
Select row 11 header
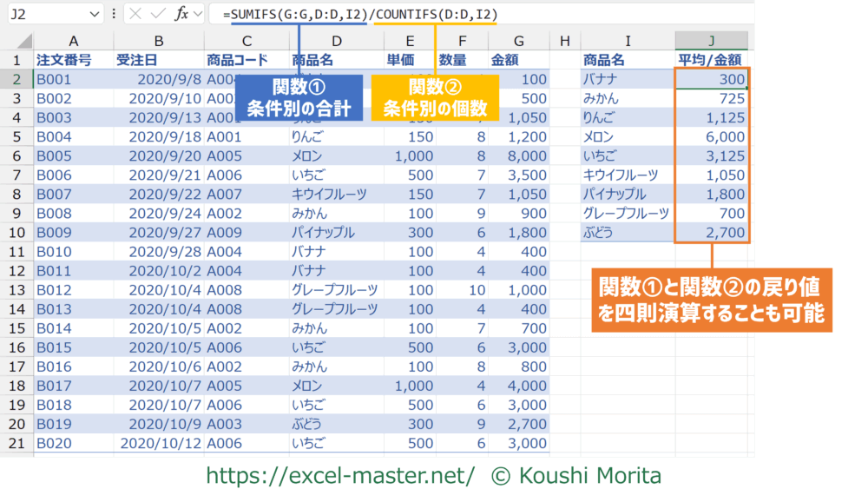click(16, 251)
